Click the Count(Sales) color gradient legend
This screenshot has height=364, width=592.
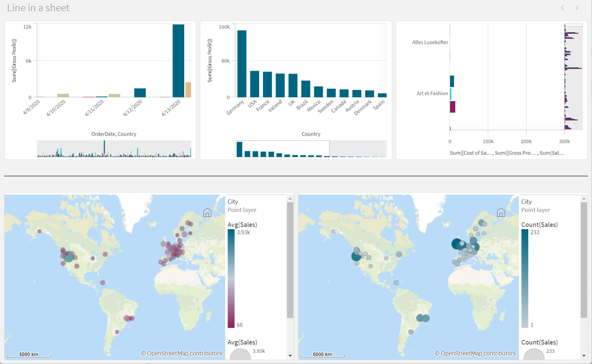click(524, 279)
